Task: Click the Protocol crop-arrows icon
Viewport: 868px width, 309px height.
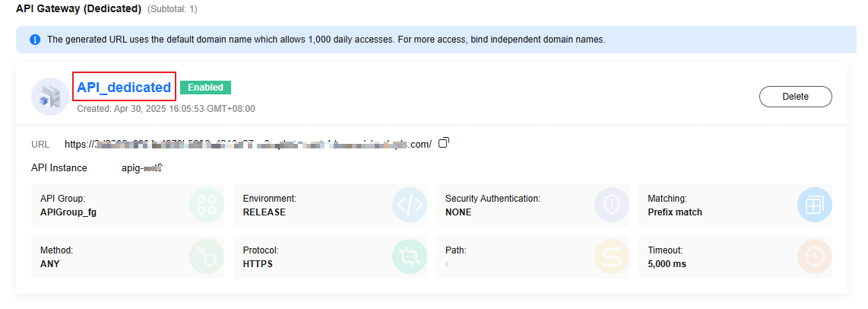Action: coord(410,256)
